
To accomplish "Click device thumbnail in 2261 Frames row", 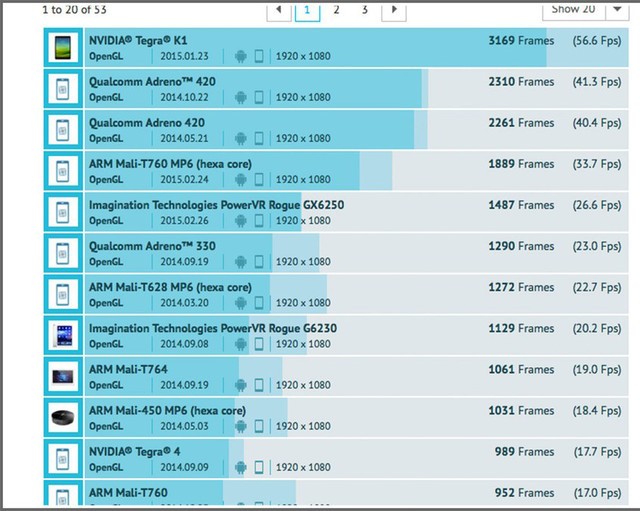I will point(63,130).
